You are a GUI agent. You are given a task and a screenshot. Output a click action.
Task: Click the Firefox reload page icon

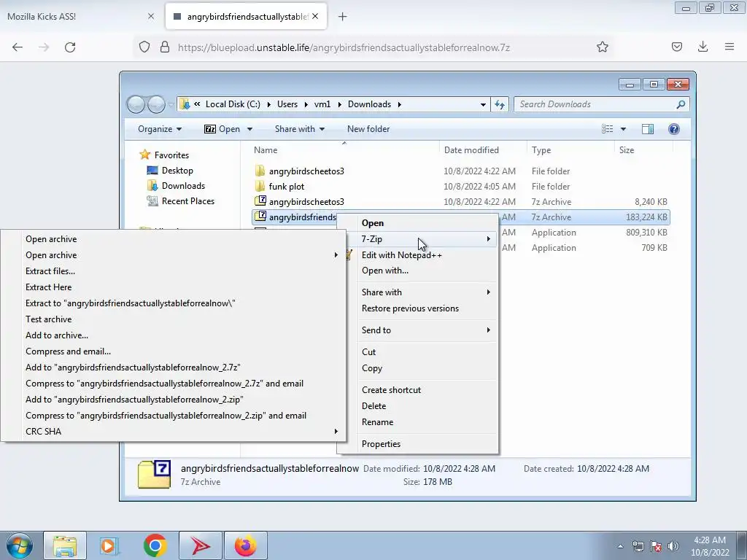click(x=70, y=47)
